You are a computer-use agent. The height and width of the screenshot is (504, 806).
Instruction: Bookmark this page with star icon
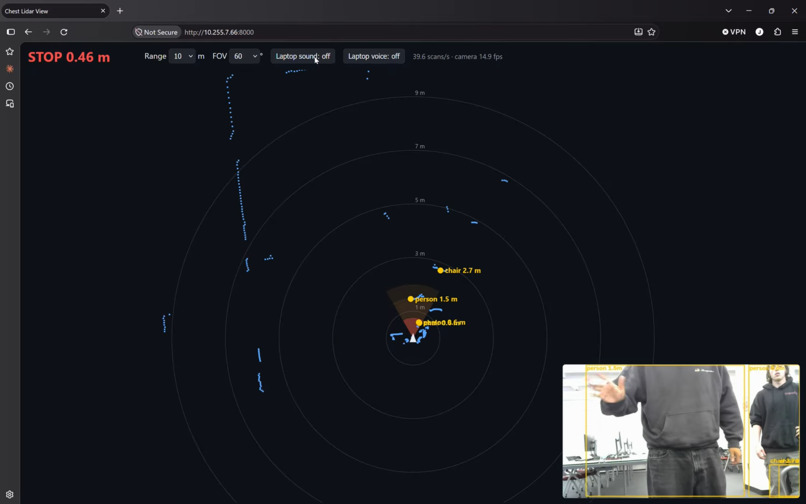tap(651, 32)
